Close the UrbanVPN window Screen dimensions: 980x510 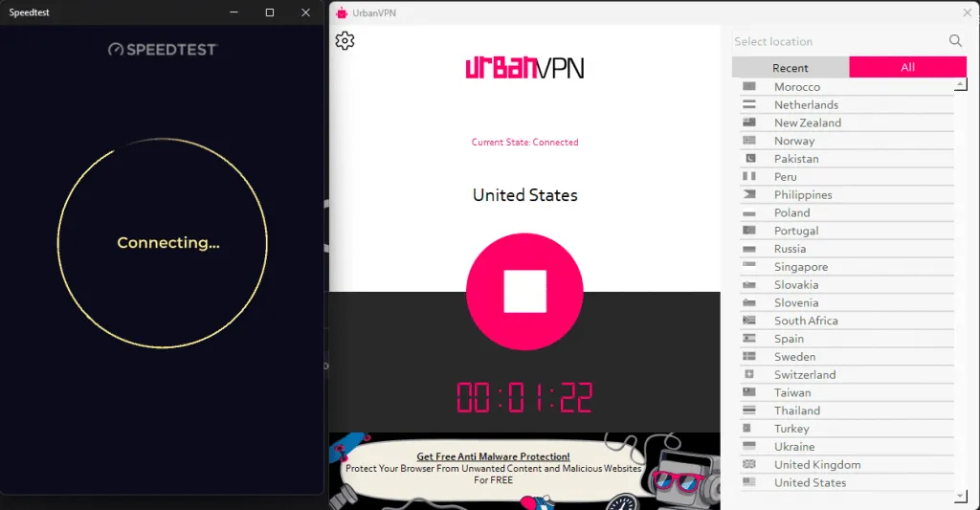968,12
